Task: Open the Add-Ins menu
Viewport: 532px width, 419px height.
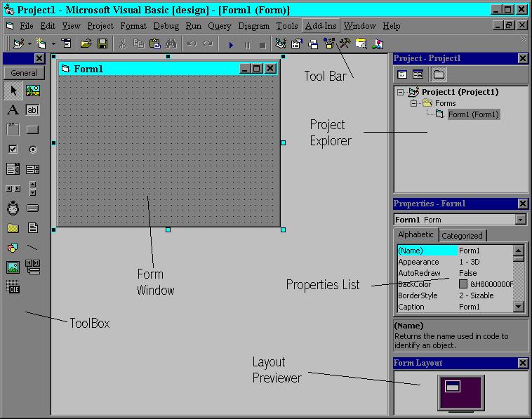Action: (321, 26)
